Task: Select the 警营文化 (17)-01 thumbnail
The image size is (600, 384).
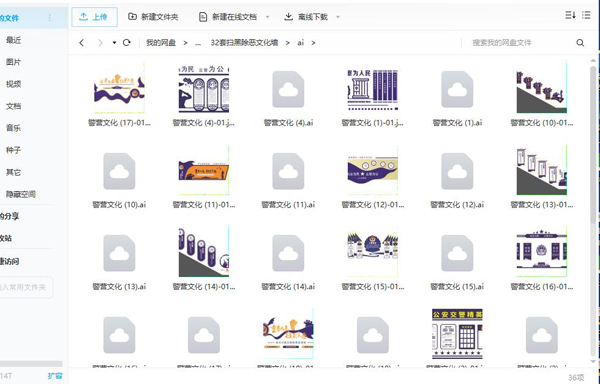Action: point(119,89)
